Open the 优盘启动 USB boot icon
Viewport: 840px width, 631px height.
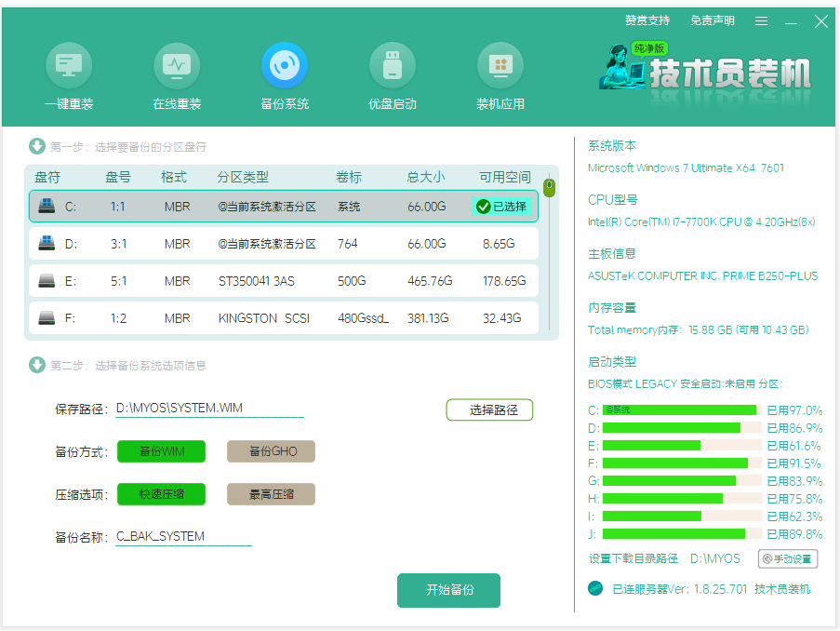393,65
